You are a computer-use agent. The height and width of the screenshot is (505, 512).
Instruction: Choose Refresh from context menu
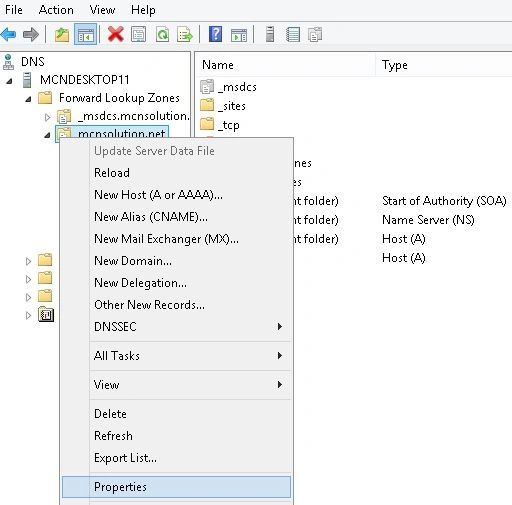tap(176, 436)
